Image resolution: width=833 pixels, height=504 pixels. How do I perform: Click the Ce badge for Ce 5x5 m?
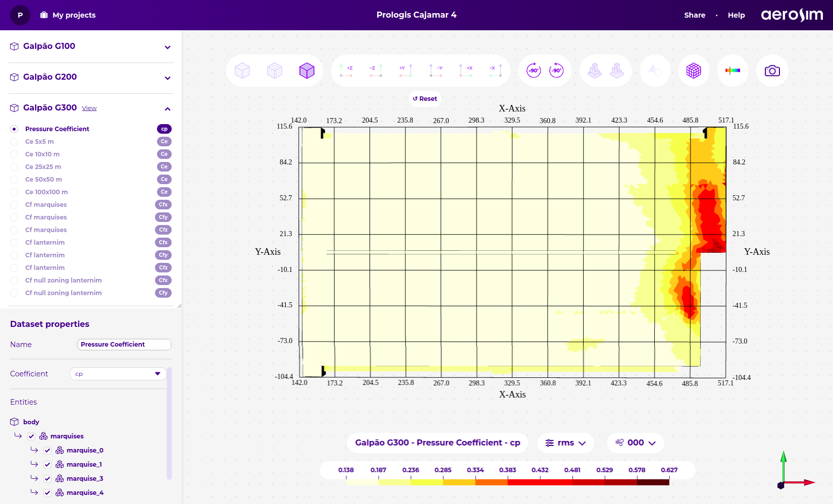pyautogui.click(x=164, y=142)
